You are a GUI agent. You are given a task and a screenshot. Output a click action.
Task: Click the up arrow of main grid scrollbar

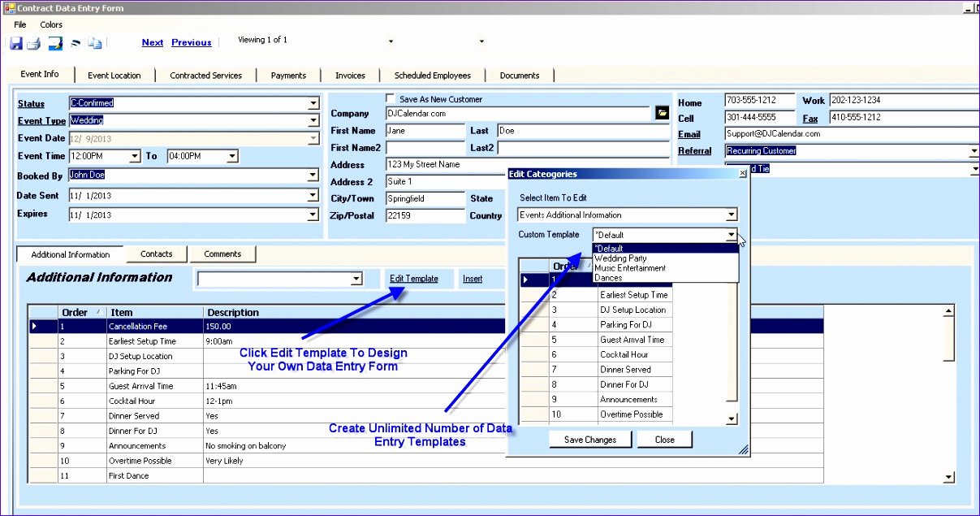(948, 311)
